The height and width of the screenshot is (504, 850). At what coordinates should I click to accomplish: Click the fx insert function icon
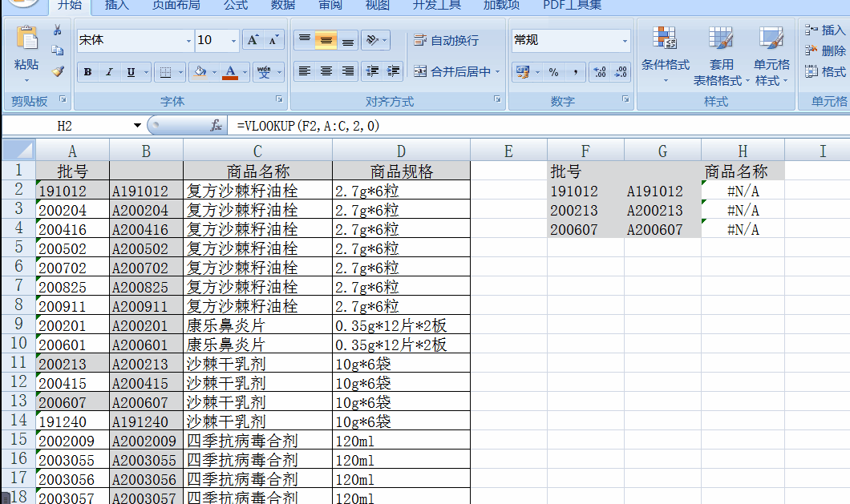click(216, 126)
